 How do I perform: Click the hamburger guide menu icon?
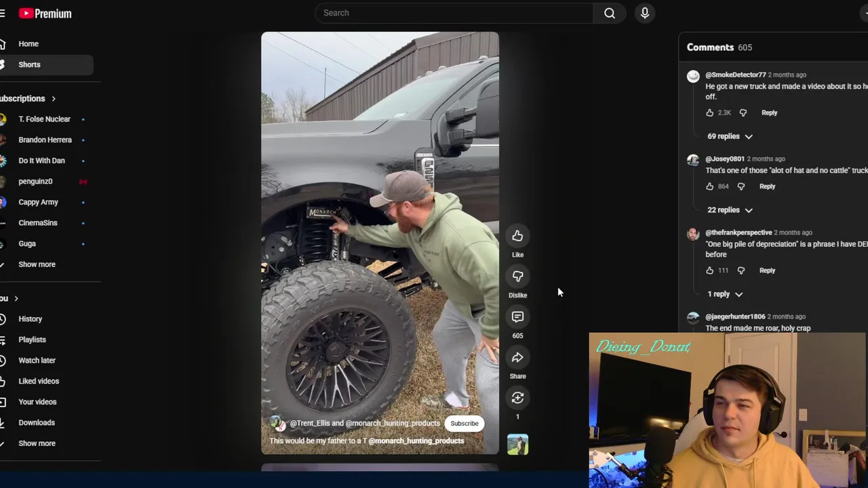point(2,14)
